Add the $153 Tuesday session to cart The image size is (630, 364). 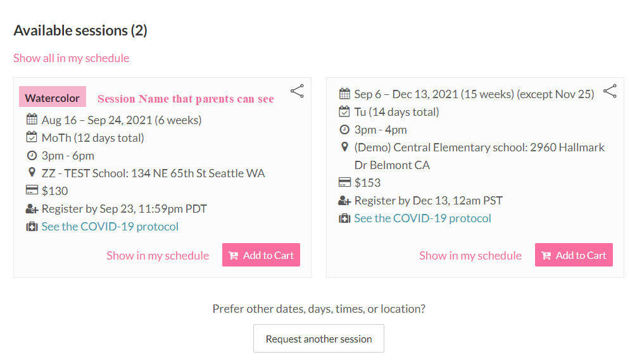point(574,255)
